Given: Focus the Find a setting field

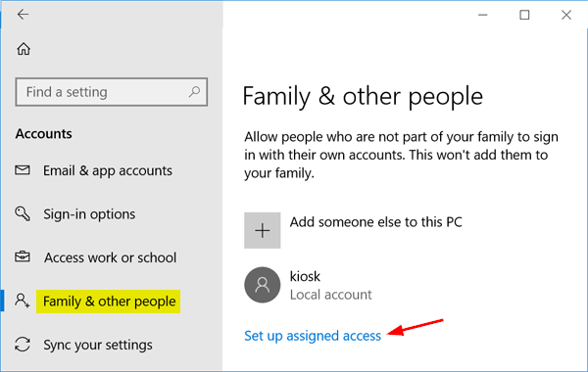Looking at the screenshot, I should tap(112, 92).
